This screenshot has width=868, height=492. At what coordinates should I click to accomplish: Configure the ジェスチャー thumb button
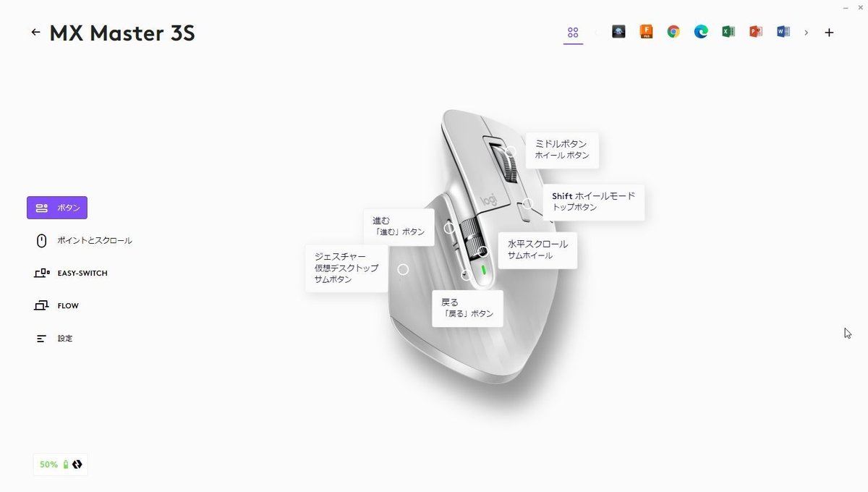tap(346, 268)
